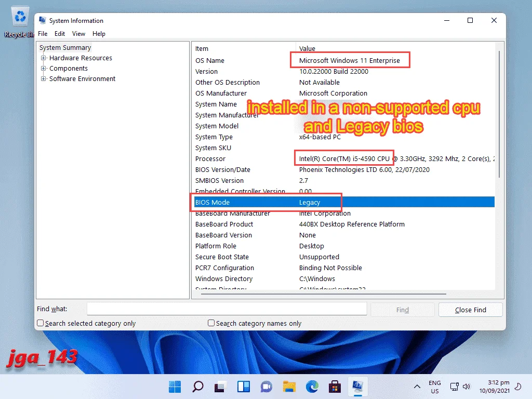Open Recycle Bin desktop icon
This screenshot has width=532, height=399.
click(19, 22)
